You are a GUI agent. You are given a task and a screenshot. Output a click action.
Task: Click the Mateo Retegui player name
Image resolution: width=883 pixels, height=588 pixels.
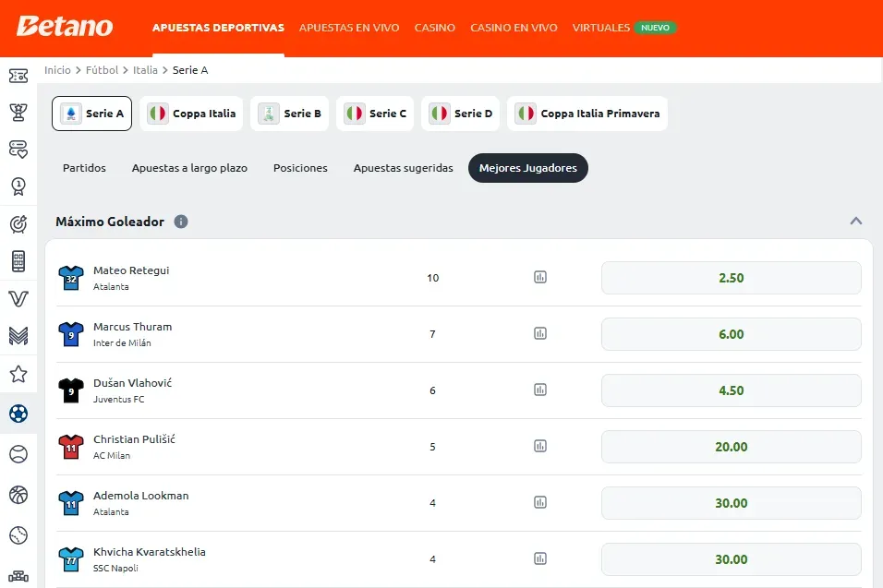click(131, 270)
